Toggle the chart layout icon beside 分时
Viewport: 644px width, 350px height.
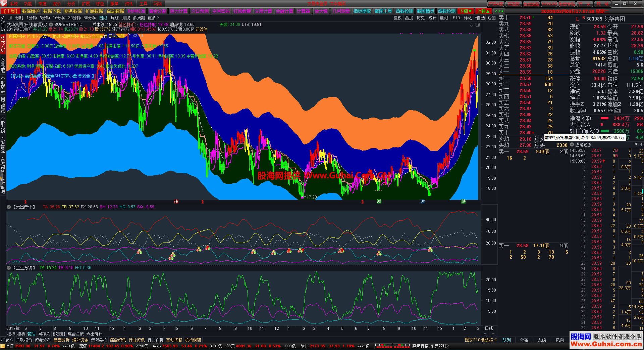9,18
